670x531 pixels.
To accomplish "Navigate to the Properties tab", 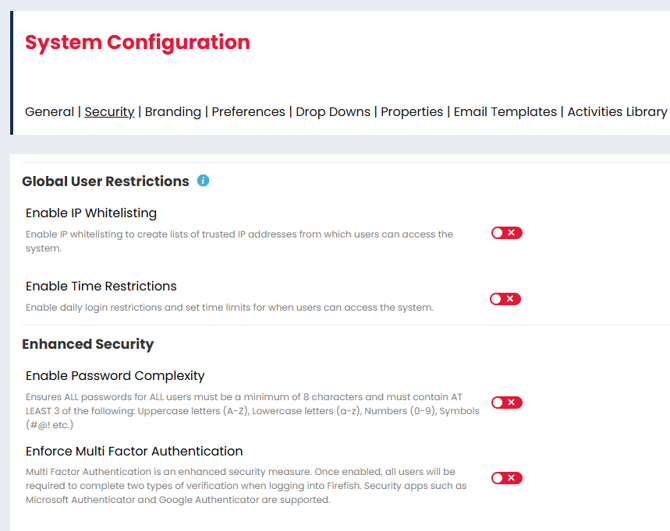I will (412, 112).
